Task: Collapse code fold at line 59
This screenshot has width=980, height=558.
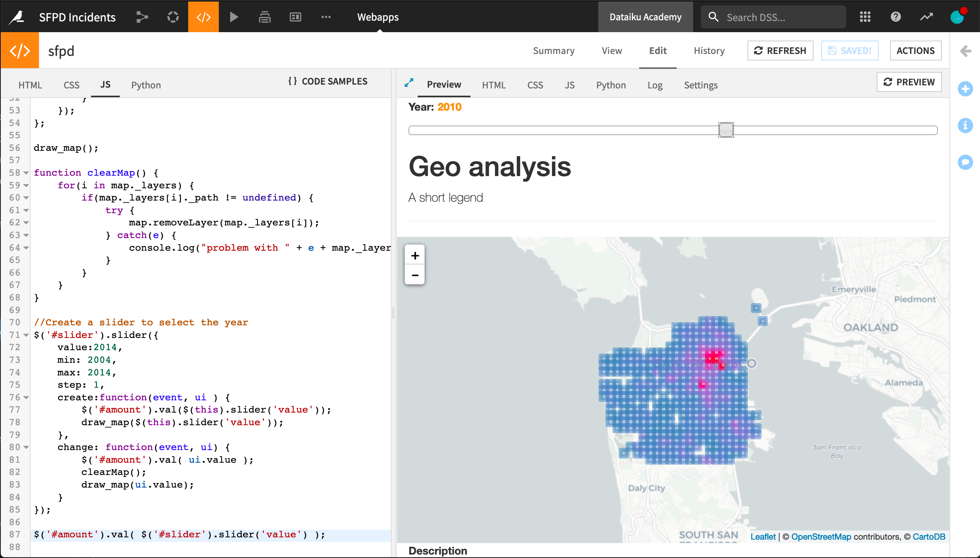Action: [x=26, y=186]
